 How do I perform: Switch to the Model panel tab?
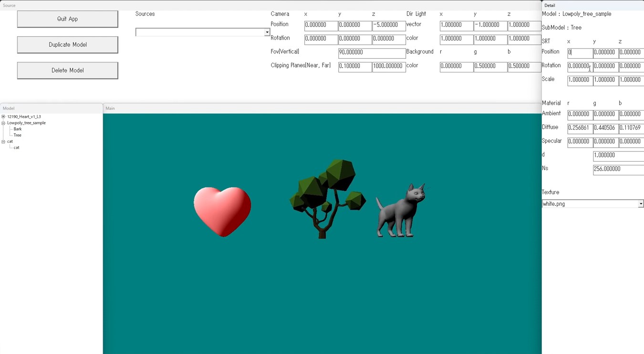pos(9,109)
